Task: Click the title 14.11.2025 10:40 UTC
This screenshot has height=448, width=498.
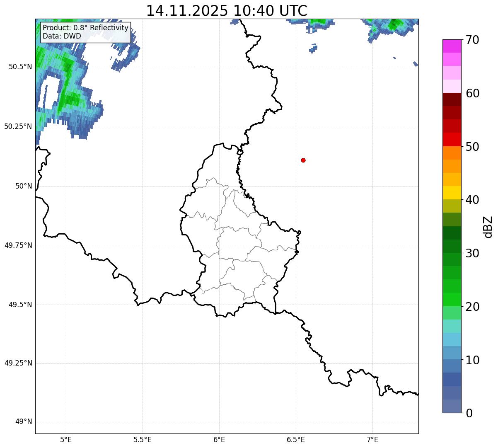Action: tap(227, 10)
